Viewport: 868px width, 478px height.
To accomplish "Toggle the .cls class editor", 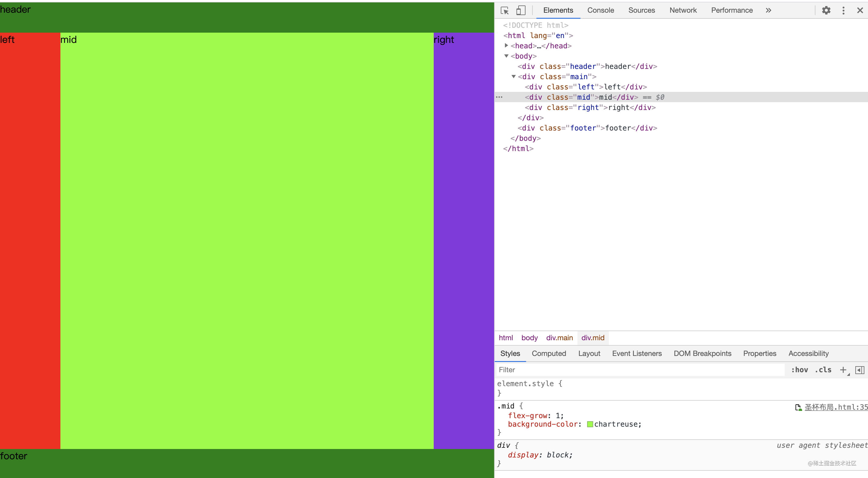I will (x=823, y=370).
